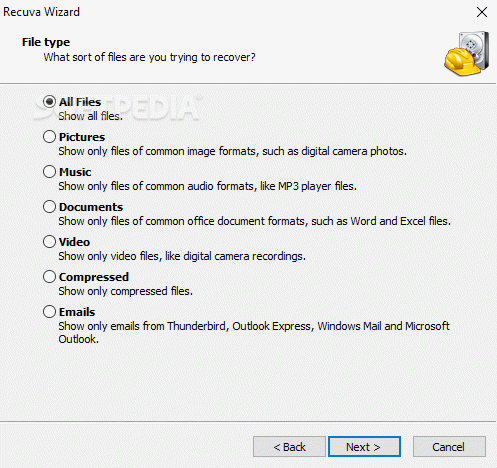
Task: Cancel the Recuva Wizard
Action: click(449, 447)
